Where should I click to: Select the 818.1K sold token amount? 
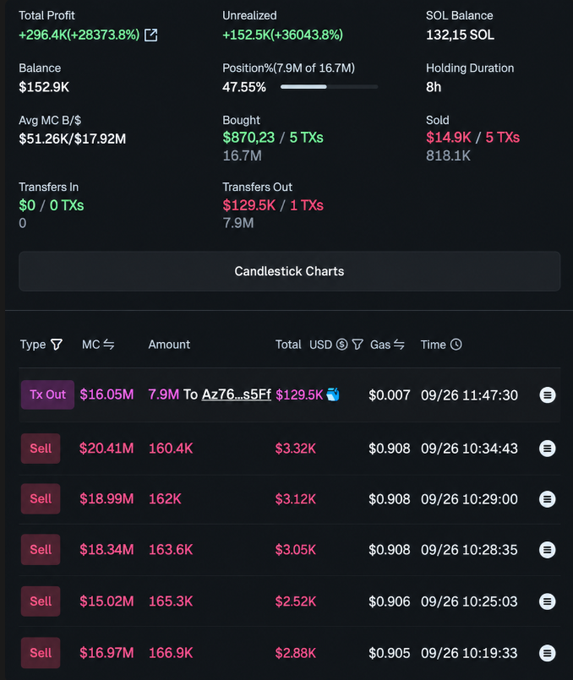tap(448, 156)
